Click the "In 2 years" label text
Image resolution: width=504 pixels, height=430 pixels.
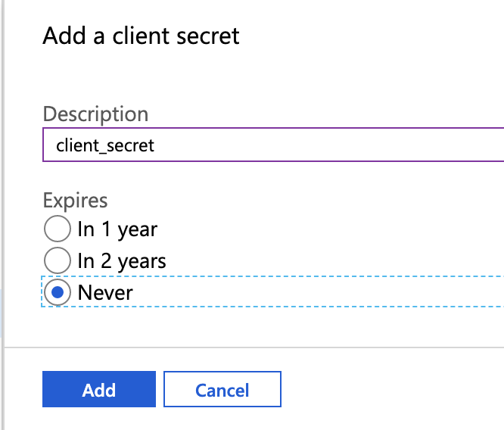tap(122, 261)
